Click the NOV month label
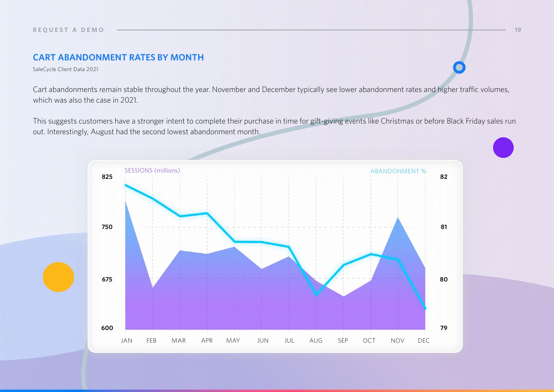Image resolution: width=554 pixels, height=392 pixels. click(398, 341)
